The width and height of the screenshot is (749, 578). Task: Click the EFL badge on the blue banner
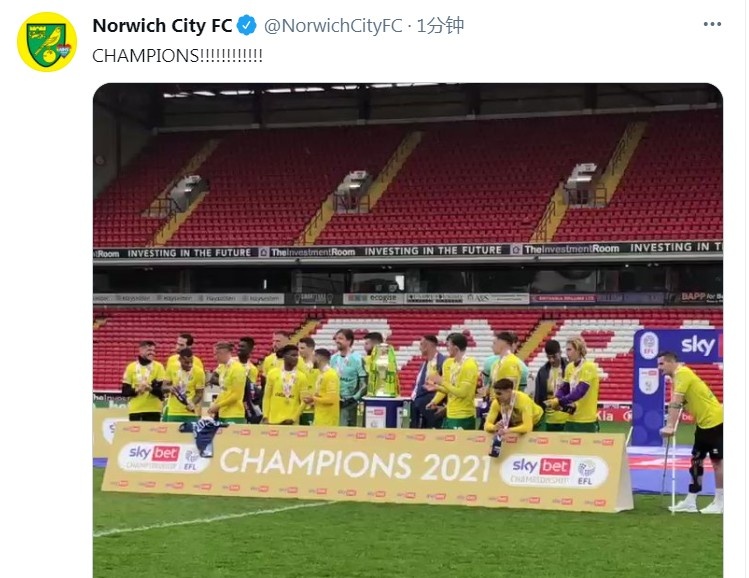649,345
